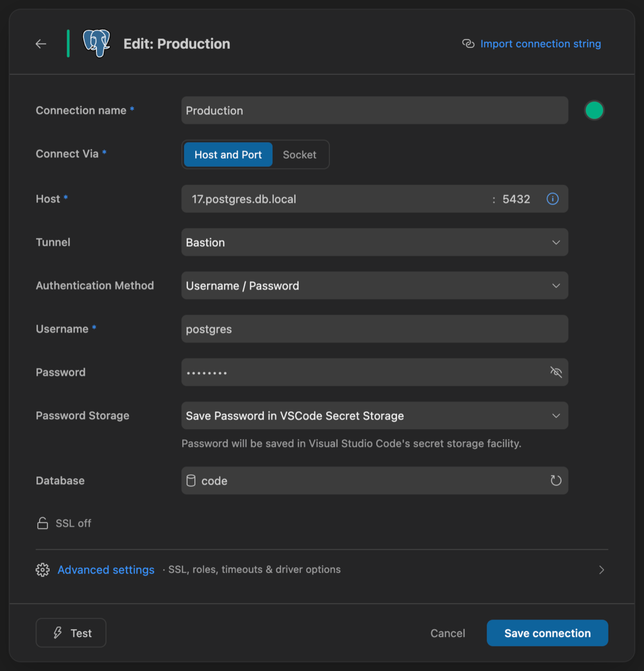Click the SSL, roles, timeouts description text
This screenshot has height=671, width=644.
pos(254,569)
